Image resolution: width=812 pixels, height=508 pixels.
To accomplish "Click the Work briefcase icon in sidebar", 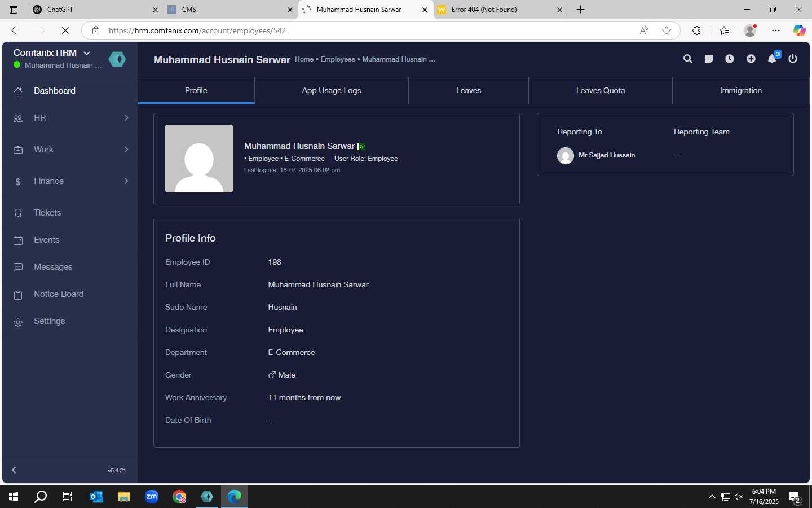I will (18, 150).
